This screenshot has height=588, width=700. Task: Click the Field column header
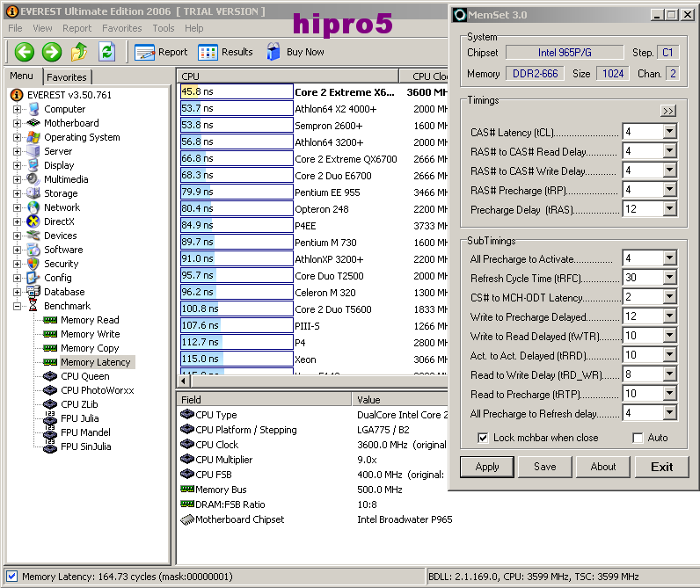[265, 399]
